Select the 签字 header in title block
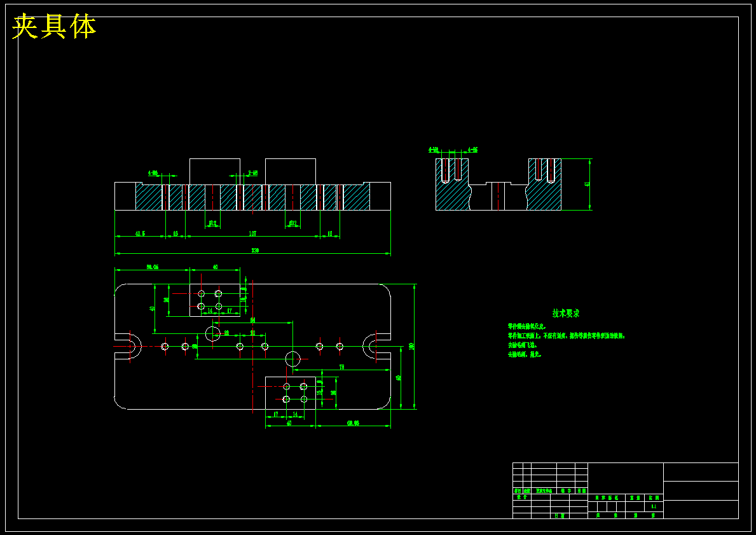 pyautogui.click(x=566, y=490)
